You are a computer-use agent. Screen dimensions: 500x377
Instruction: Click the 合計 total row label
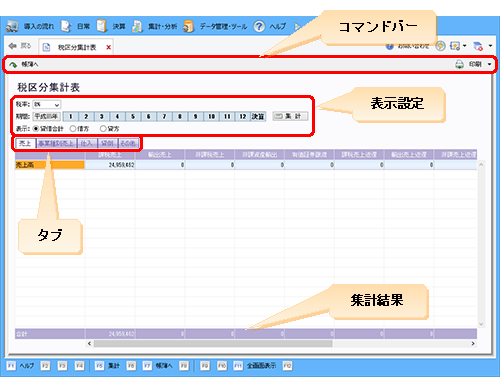(50, 334)
